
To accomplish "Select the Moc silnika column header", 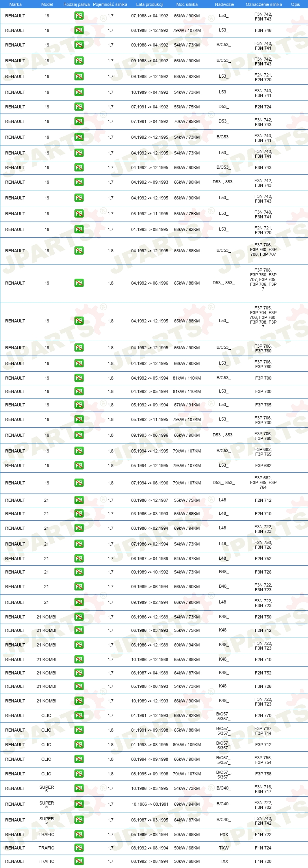I will 187,4.
